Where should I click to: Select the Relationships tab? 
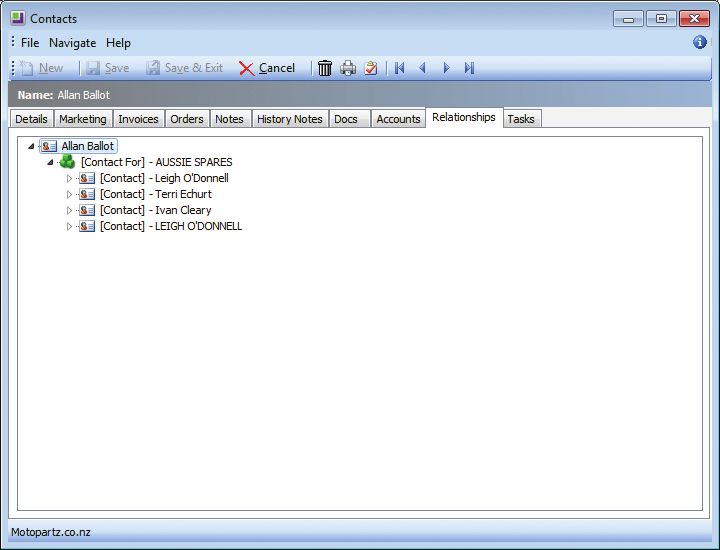(x=464, y=118)
